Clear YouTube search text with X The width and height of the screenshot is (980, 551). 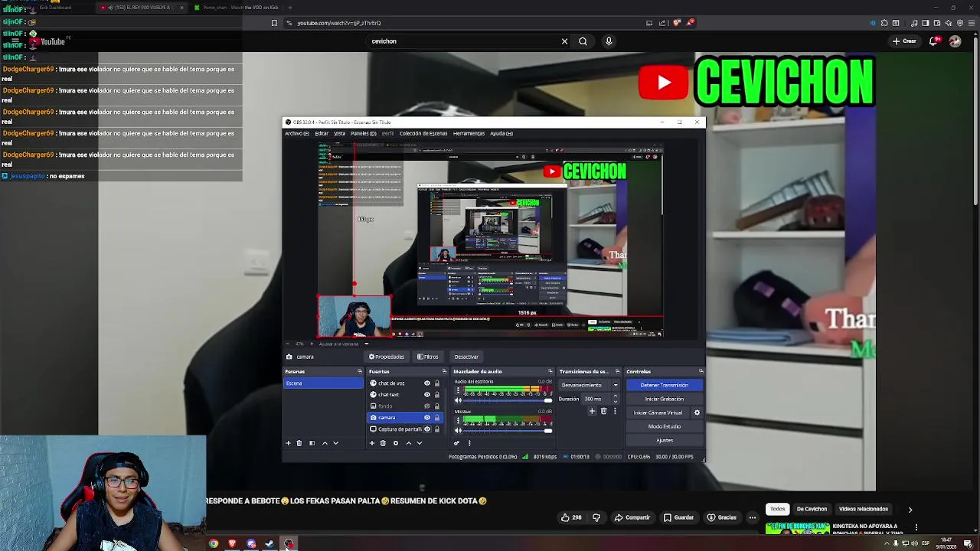(x=565, y=41)
